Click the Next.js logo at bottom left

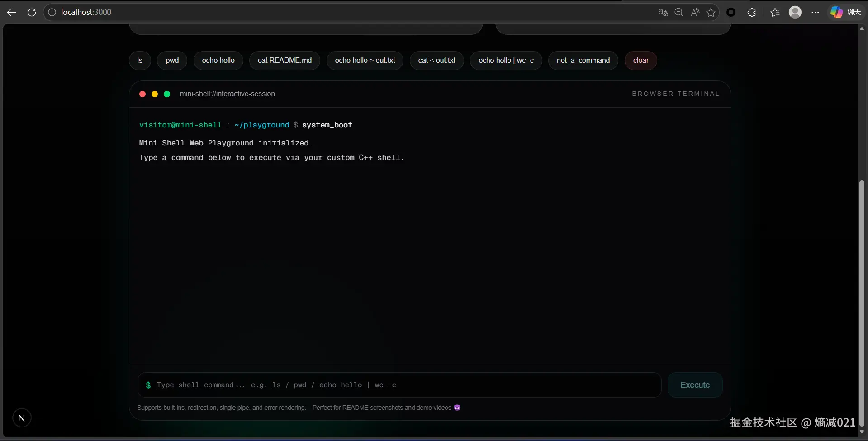tap(22, 418)
